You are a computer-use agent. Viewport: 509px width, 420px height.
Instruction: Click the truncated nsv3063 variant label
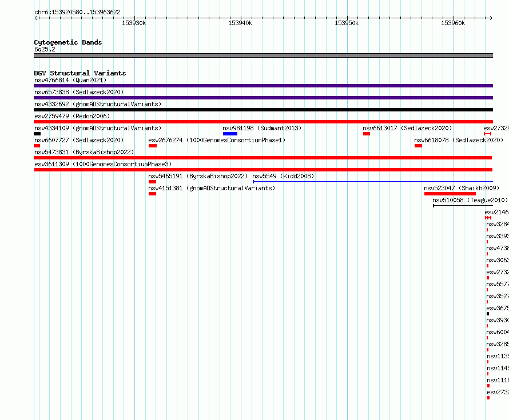click(x=498, y=260)
